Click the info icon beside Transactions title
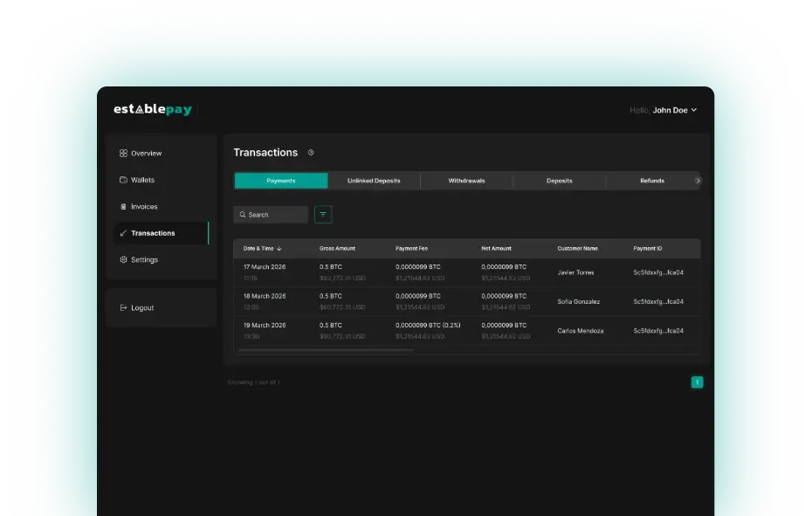The image size is (812, 516). coord(311,152)
